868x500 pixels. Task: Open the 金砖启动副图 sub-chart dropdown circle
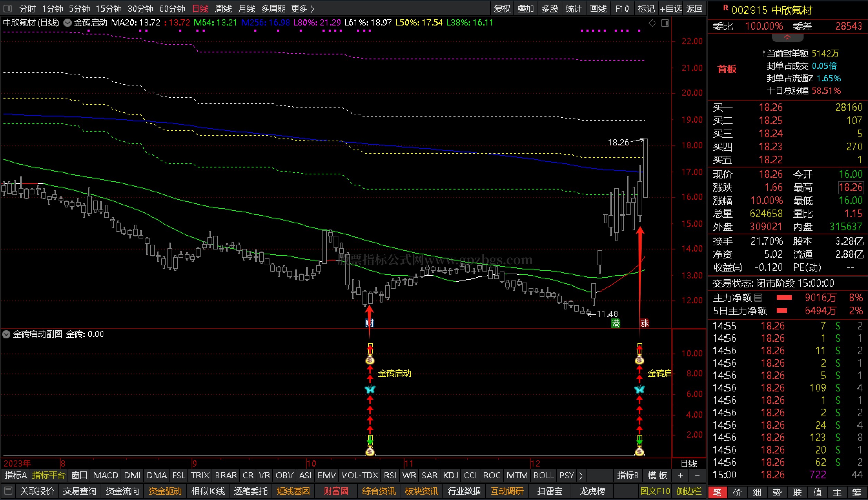click(6, 334)
